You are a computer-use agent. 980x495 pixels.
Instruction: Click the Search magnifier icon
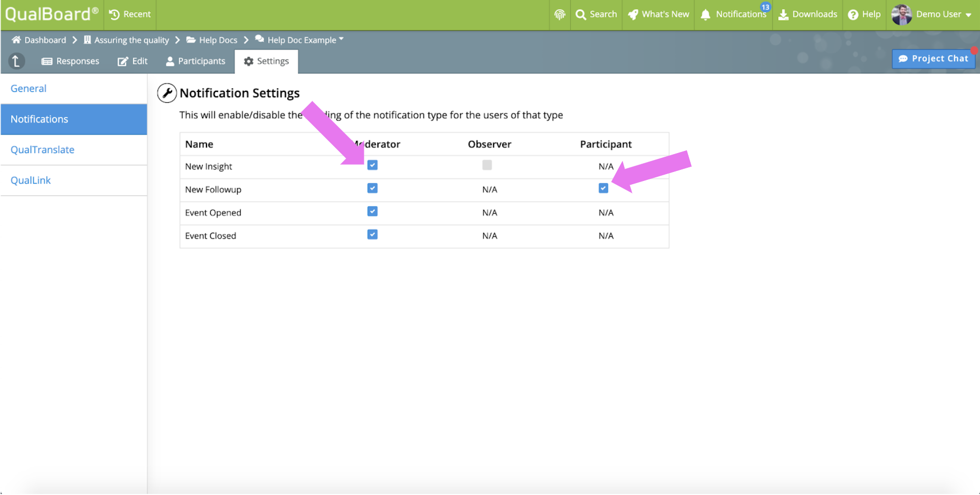[x=581, y=15]
